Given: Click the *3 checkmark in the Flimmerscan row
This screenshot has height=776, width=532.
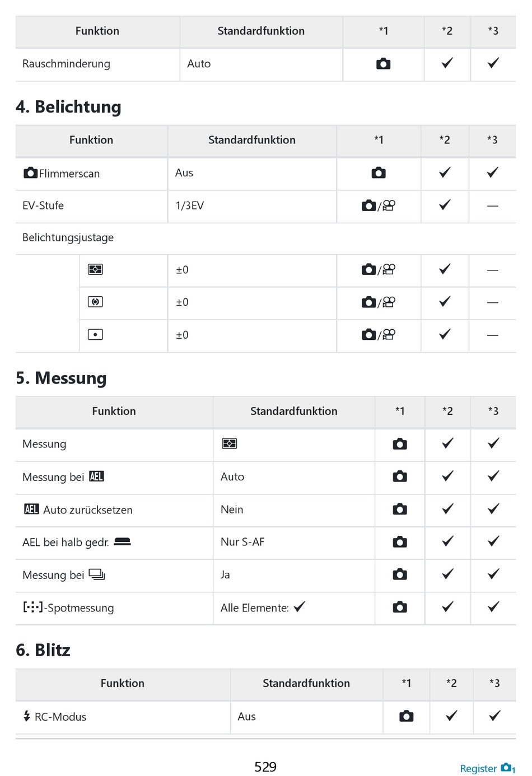Looking at the screenshot, I should click(492, 172).
